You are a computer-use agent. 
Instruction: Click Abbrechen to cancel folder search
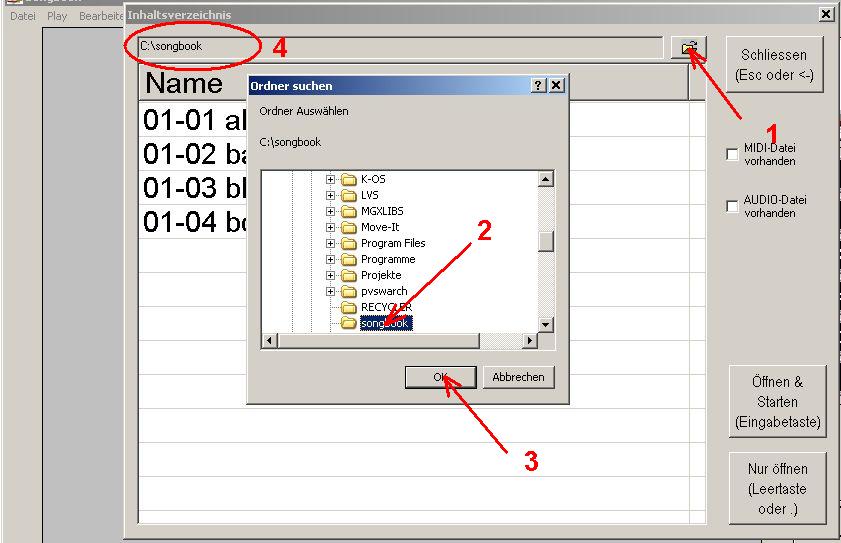click(x=519, y=377)
